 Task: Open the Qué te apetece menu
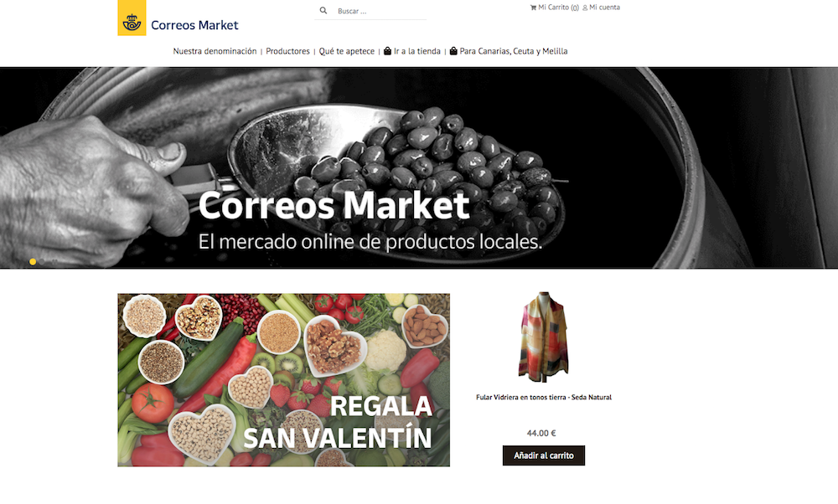[347, 51]
